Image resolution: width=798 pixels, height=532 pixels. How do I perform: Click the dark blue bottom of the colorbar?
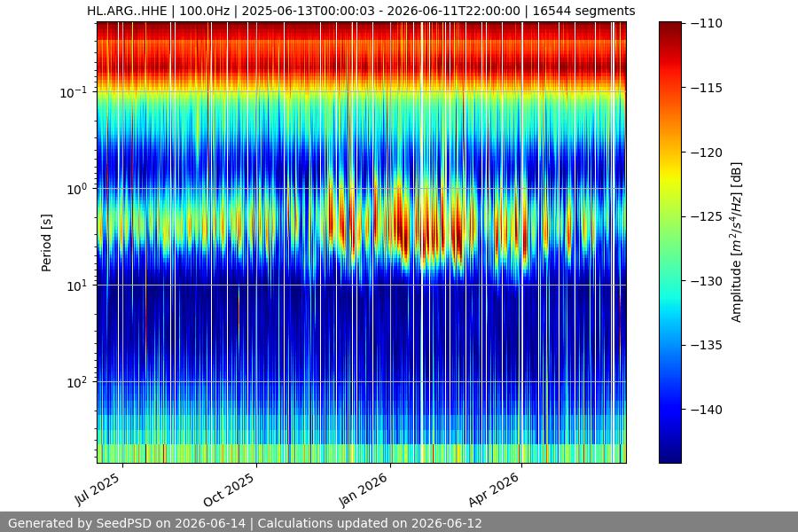click(x=669, y=456)
